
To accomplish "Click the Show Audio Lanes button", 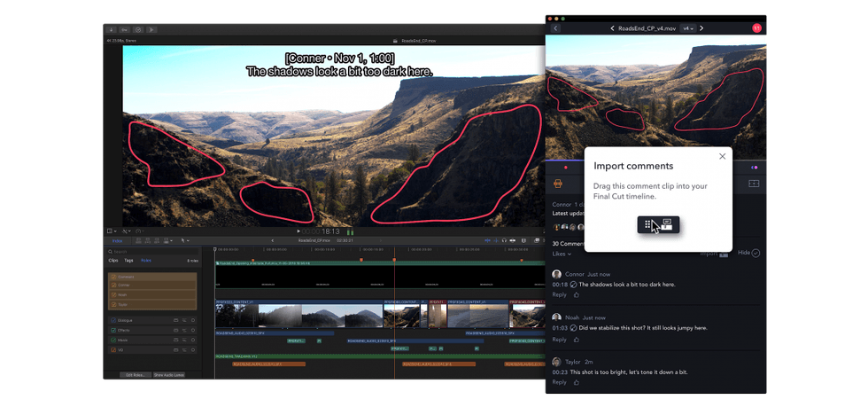I will (x=169, y=375).
